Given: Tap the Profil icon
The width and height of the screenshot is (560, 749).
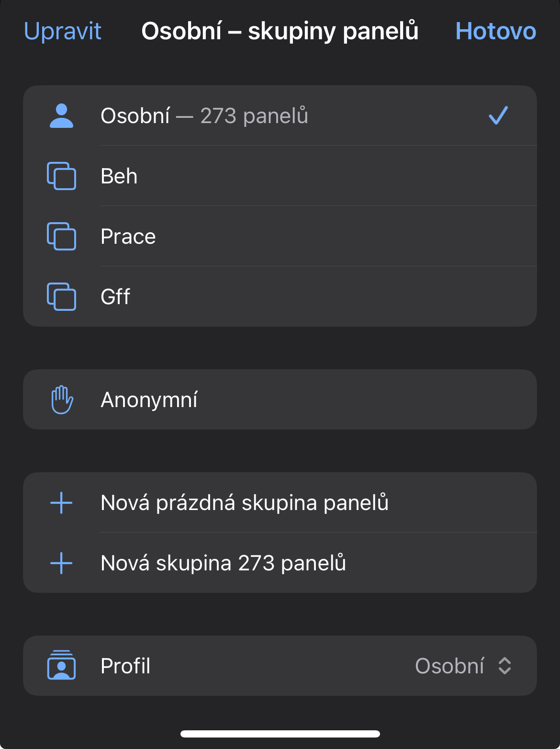Looking at the screenshot, I should click(x=61, y=666).
